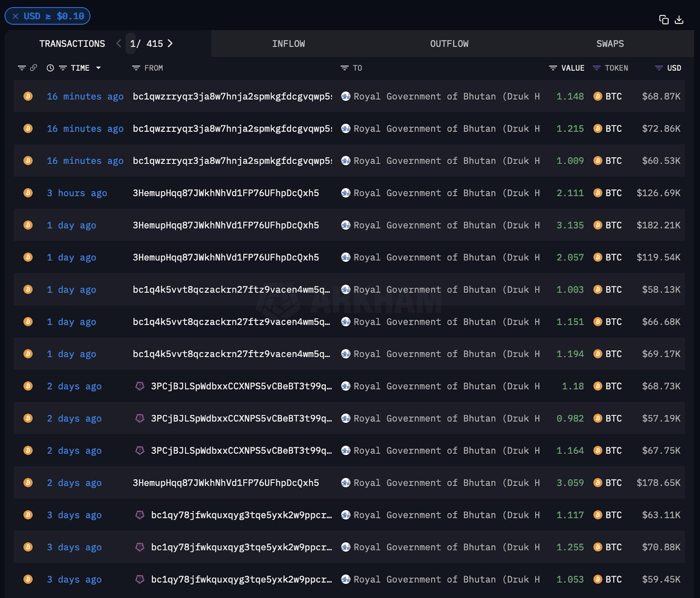Click Bitcoin chain icon on $59.45K row
The height and width of the screenshot is (598, 700).
[x=28, y=579]
